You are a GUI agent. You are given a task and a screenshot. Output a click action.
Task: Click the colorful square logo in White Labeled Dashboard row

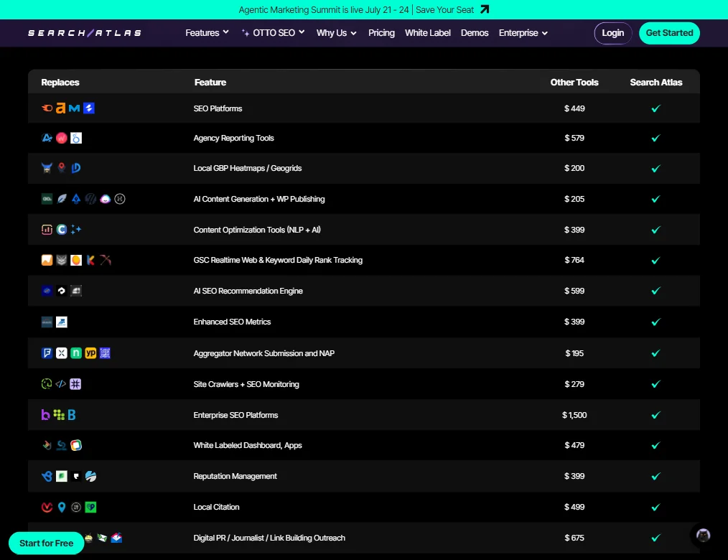(x=76, y=445)
